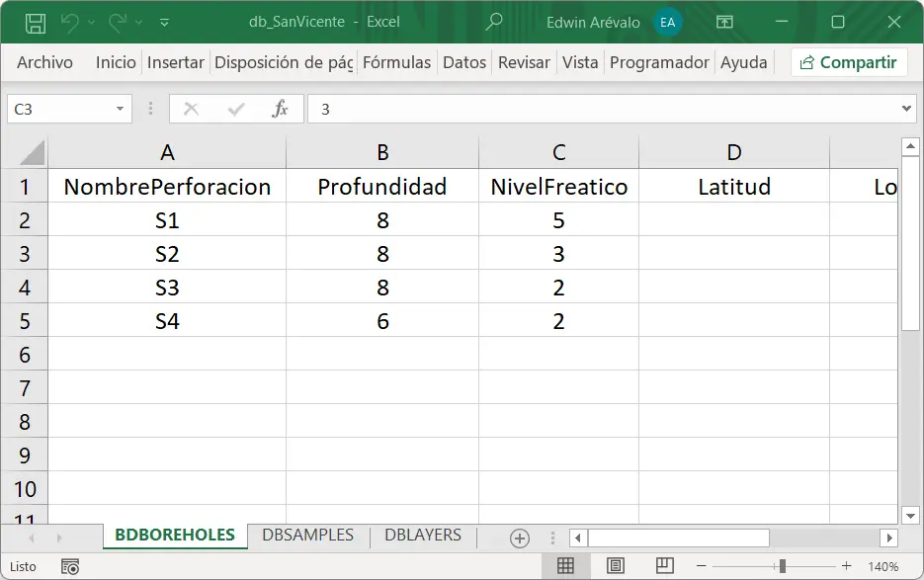Select the cell containing S3
Viewport: 924px width, 580px height.
tap(167, 288)
